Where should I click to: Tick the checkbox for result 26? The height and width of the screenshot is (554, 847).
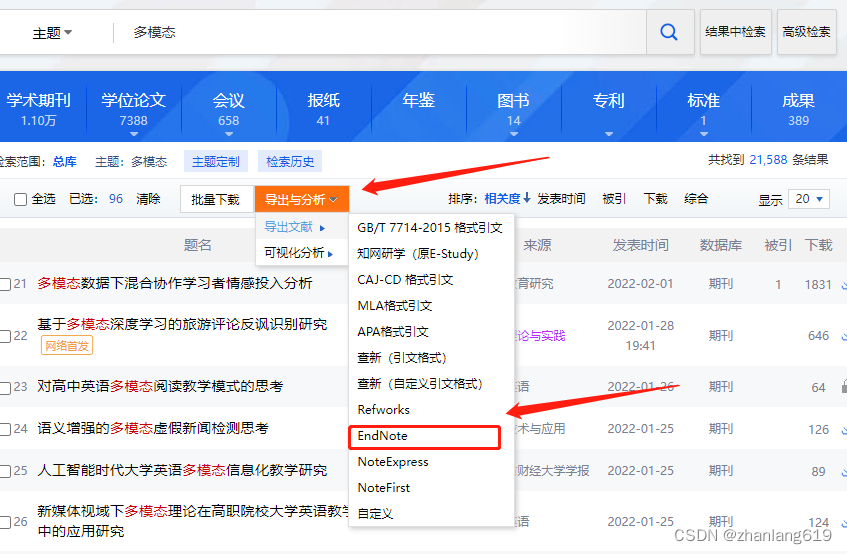point(5,522)
